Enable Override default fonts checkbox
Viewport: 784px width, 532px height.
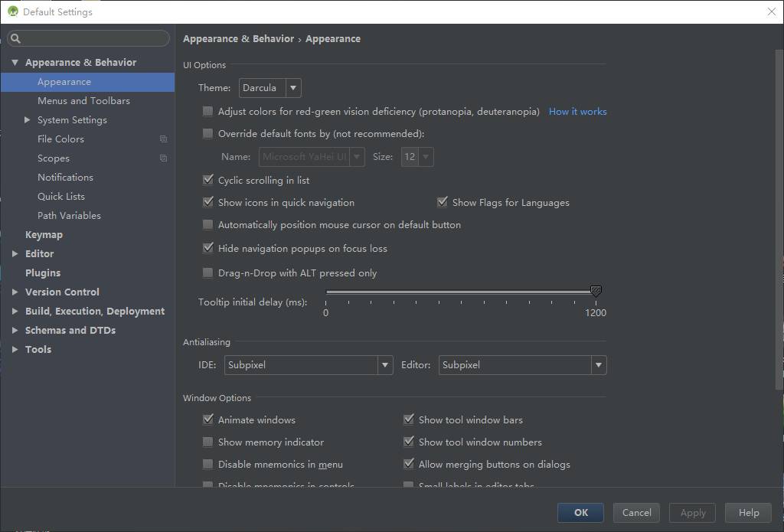click(x=207, y=133)
